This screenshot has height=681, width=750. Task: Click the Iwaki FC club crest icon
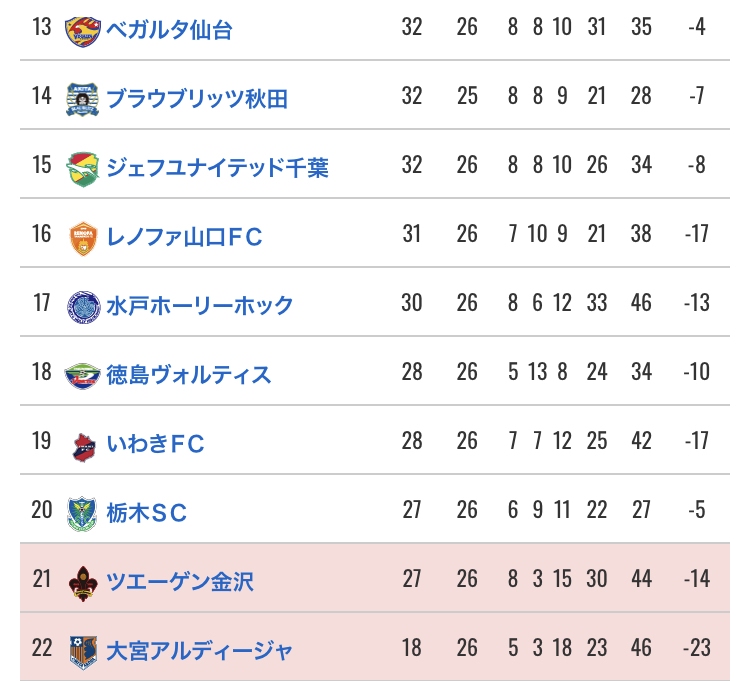point(83,444)
